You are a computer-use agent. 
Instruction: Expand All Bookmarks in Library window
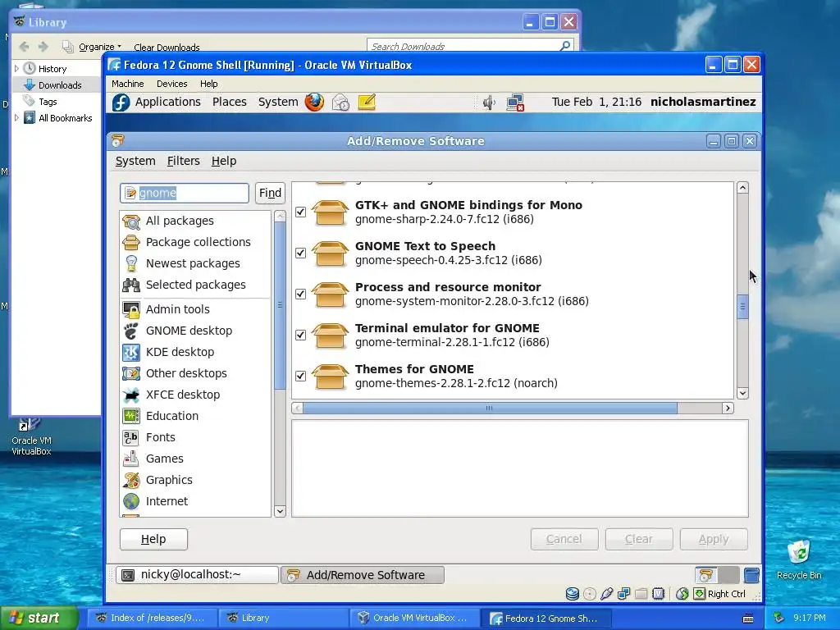point(16,118)
